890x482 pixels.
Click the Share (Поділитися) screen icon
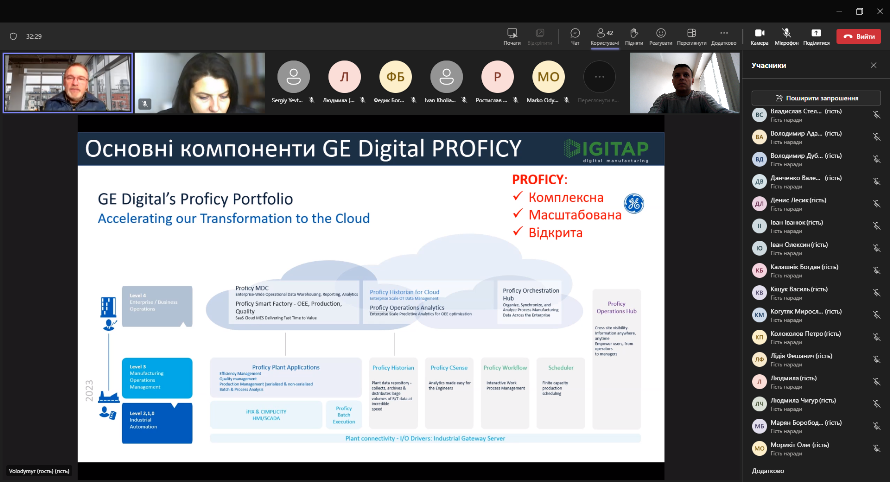816,36
